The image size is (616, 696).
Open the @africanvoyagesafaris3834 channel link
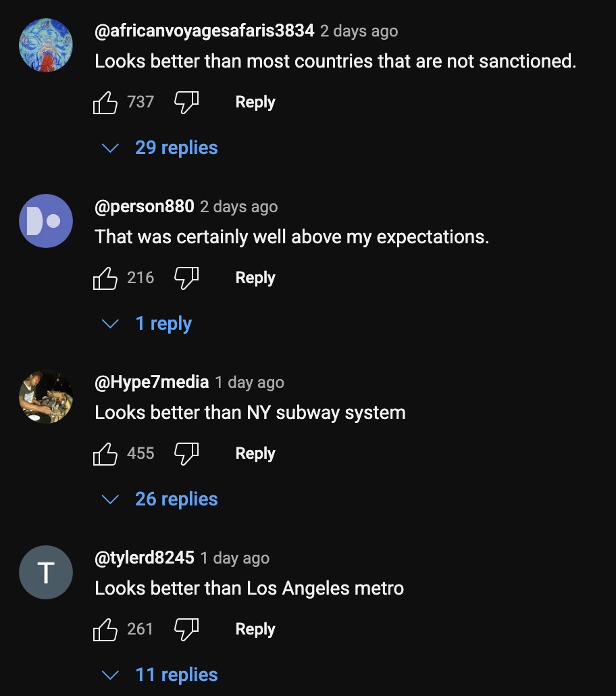[205, 31]
